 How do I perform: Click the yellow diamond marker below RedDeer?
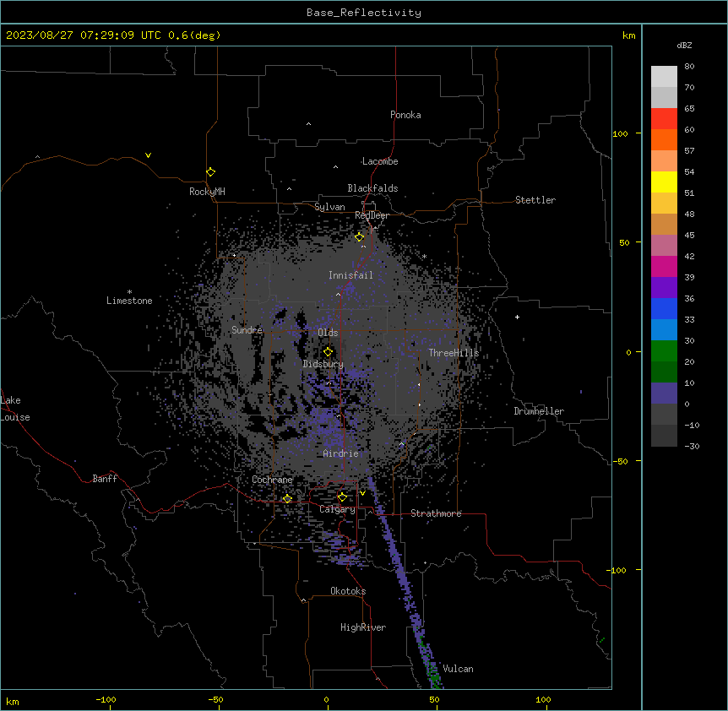360,237
